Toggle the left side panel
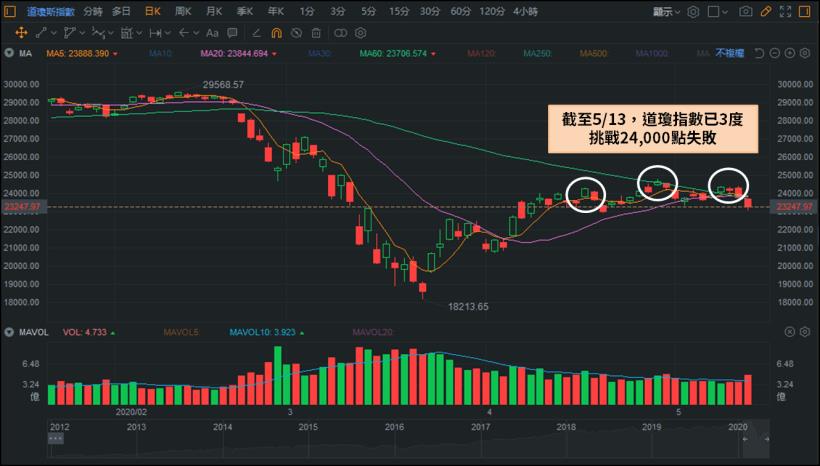The width and height of the screenshot is (820, 466). pyautogui.click(x=10, y=12)
